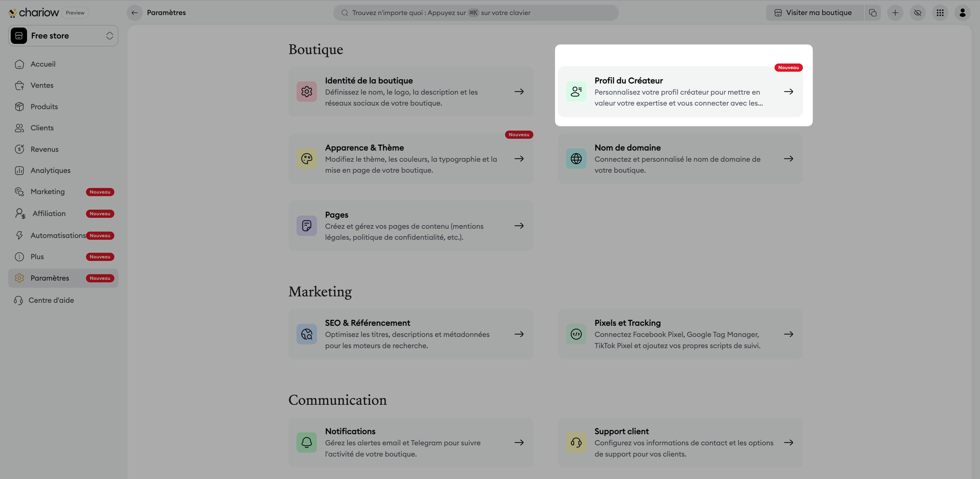
Task: Click the copy store link icon
Action: [873, 12]
